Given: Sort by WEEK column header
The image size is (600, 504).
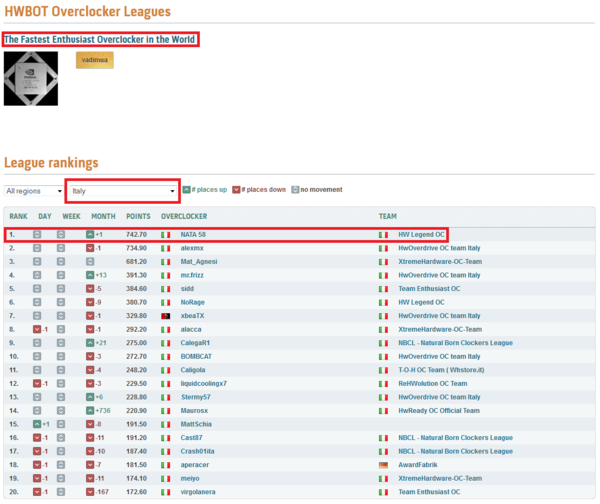Looking at the screenshot, I should pyautogui.click(x=72, y=216).
